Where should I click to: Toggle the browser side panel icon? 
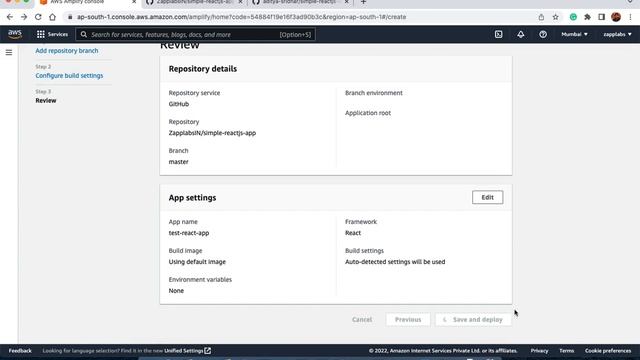coord(601,17)
